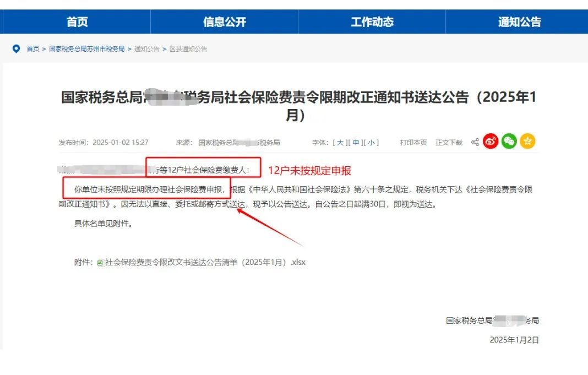Click the location pin breadcrumb icon
This screenshot has width=588, height=375.
[x=16, y=49]
